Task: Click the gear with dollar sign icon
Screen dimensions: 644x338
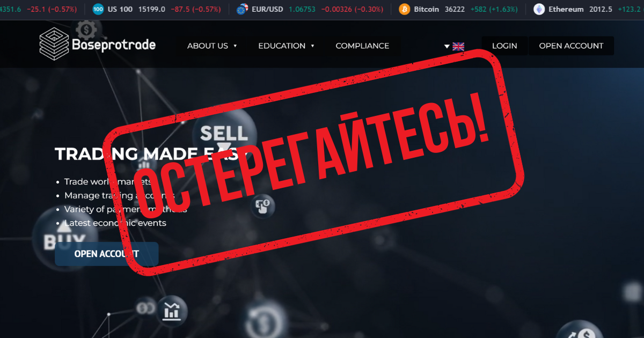Action: tap(86, 30)
